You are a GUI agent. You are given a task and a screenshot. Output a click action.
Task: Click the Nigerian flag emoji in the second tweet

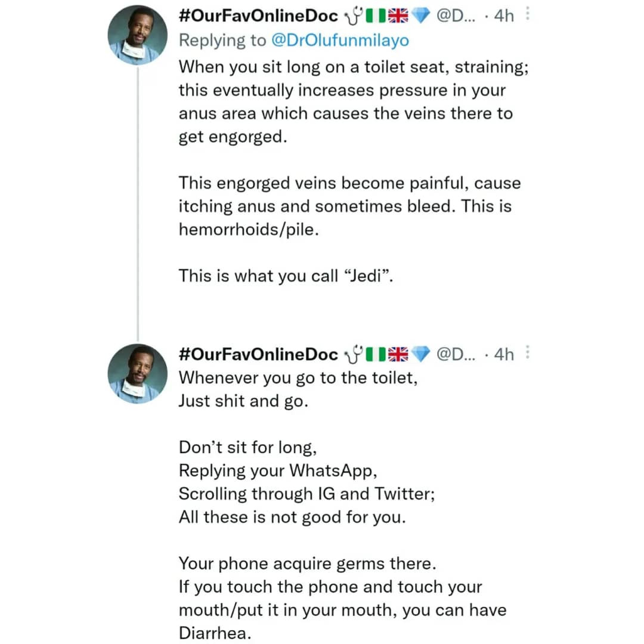372,355
